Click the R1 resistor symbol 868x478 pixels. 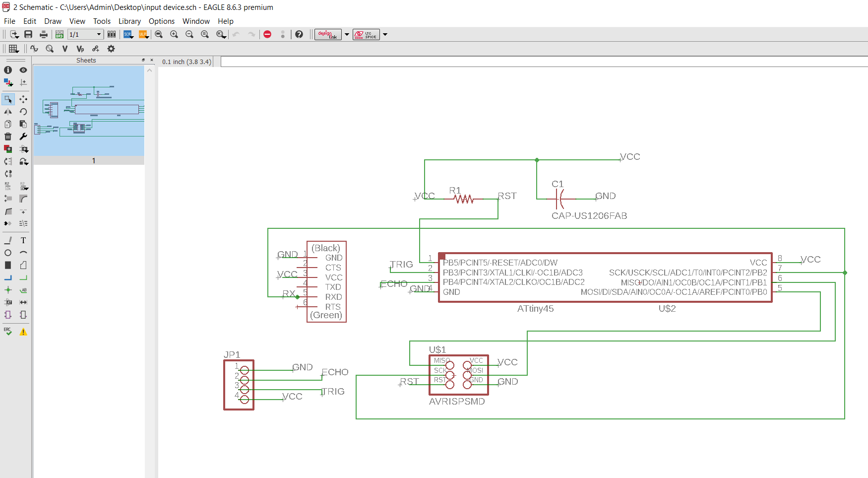pos(463,199)
